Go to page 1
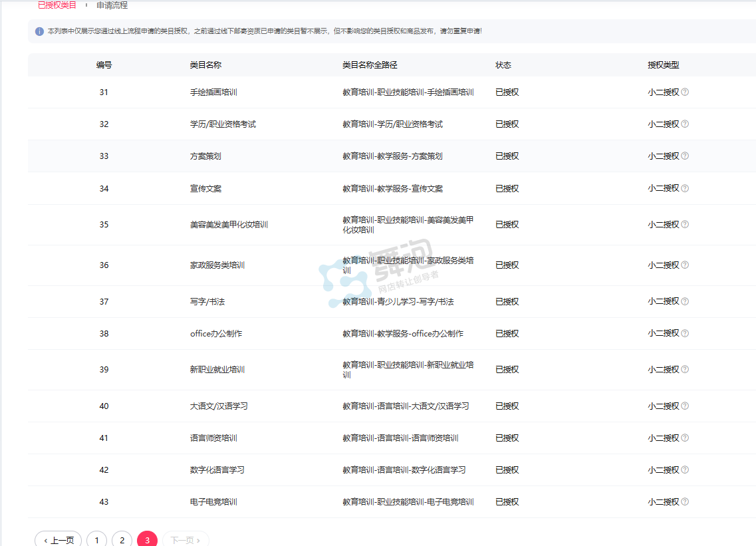This screenshot has height=546, width=756. 97,540
